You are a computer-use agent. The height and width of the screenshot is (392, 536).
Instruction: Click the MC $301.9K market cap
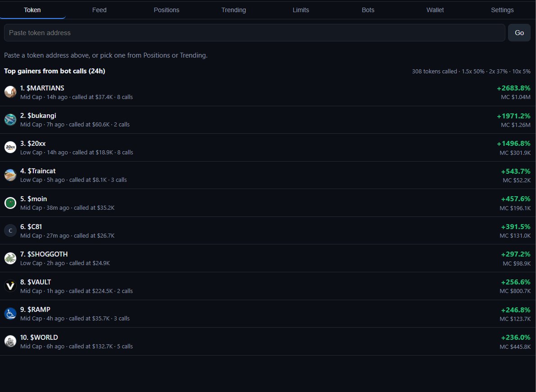[515, 153]
